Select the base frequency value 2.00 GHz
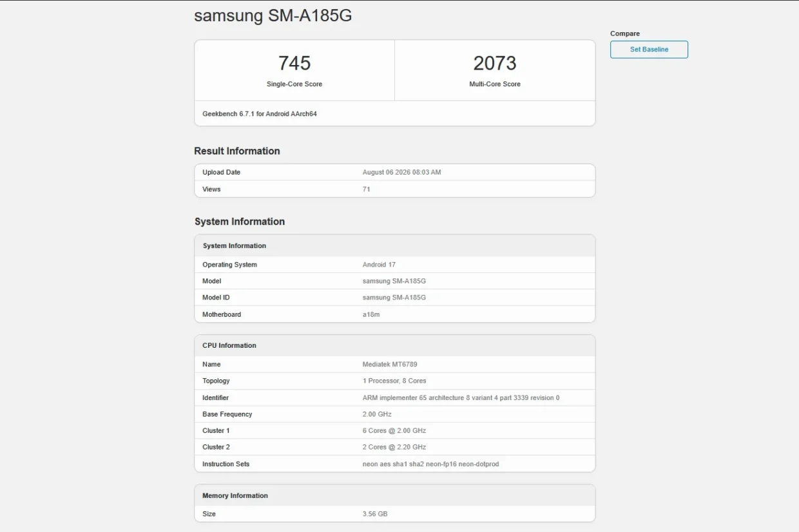799x532 pixels. [x=377, y=414]
